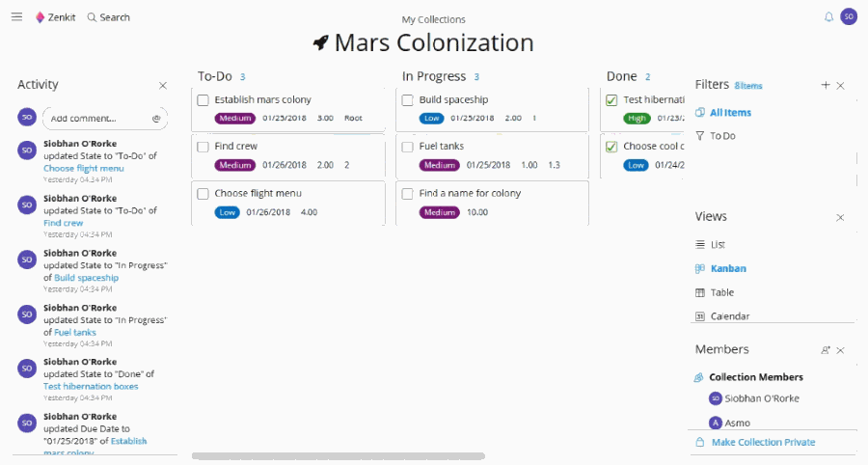This screenshot has height=465, width=868.
Task: Click the Zenkit logo icon
Action: click(40, 17)
